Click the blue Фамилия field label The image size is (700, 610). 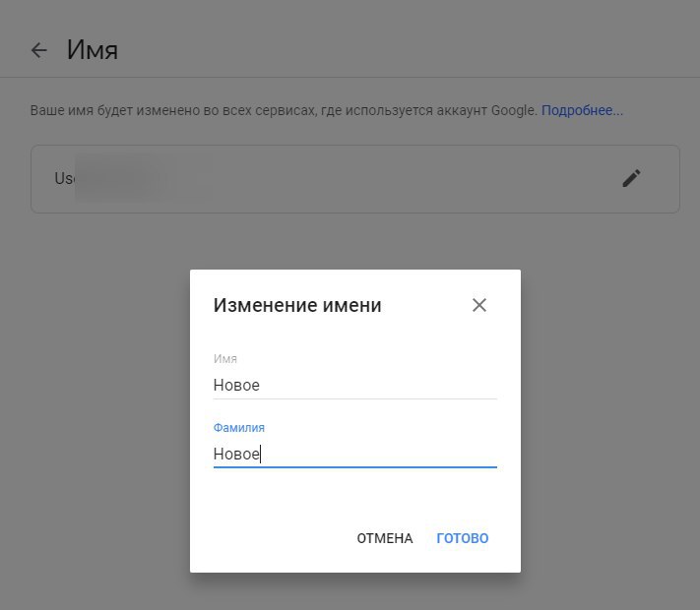point(239,427)
